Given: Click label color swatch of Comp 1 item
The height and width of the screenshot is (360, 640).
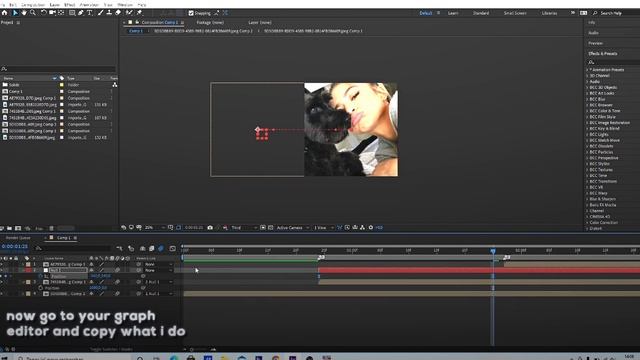Looking at the screenshot, I should tap(62, 91).
